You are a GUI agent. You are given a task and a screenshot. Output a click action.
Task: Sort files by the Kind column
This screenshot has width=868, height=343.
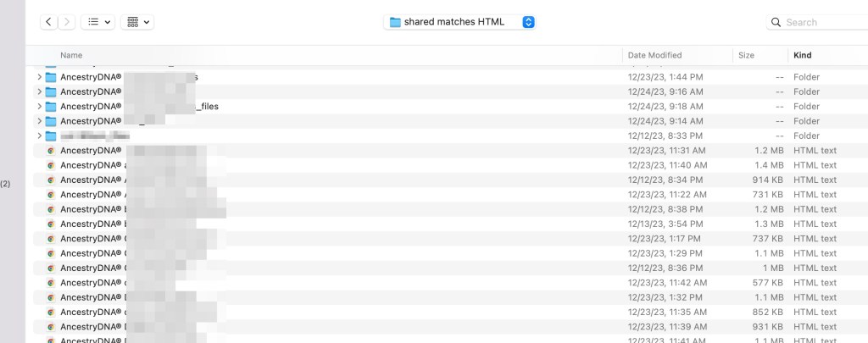point(803,55)
